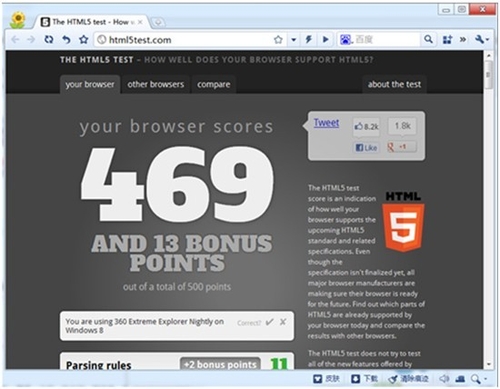
Task: Click the go play arrow button
Action: pyautogui.click(x=326, y=40)
